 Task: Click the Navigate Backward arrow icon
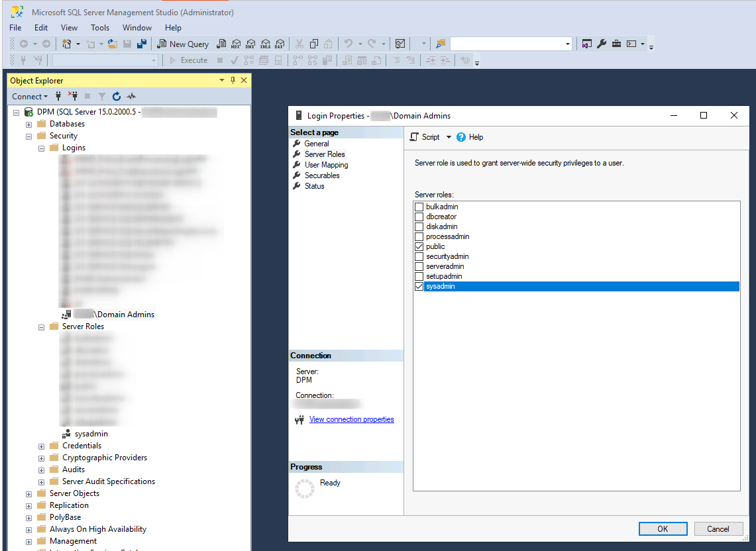(24, 44)
